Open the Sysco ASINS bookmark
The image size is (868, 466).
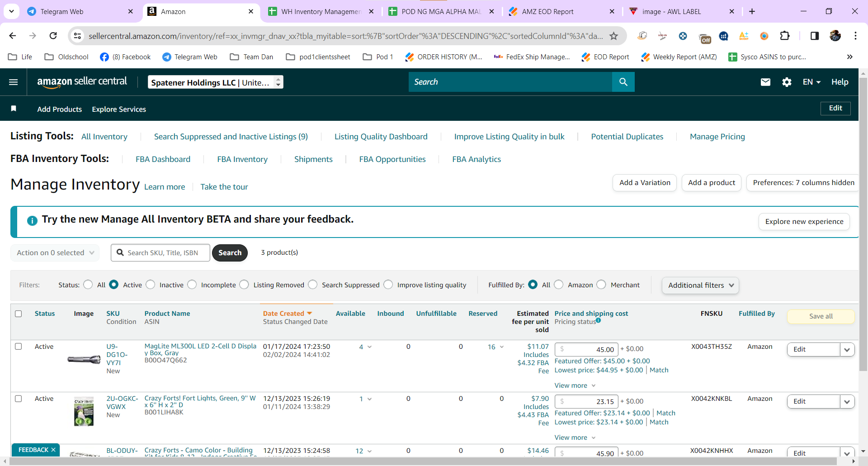tap(767, 57)
